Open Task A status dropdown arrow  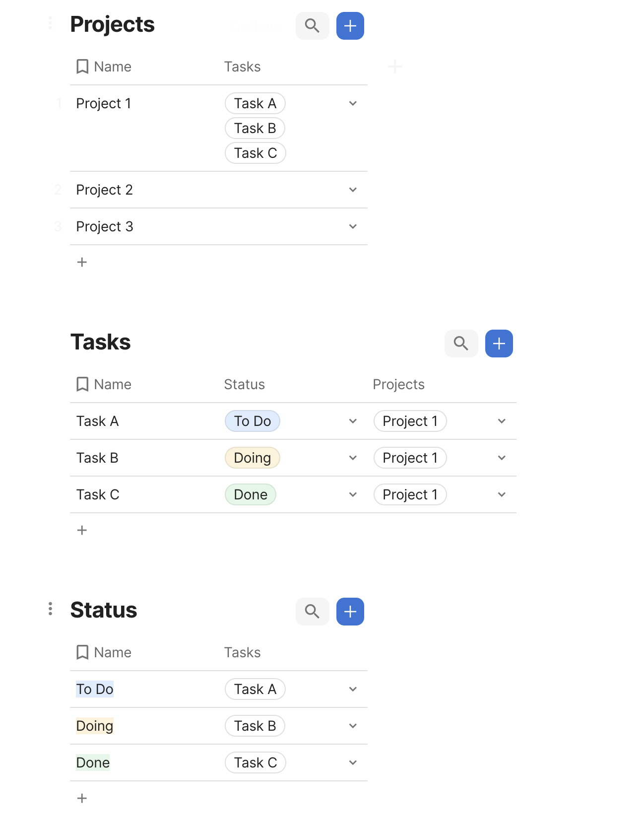point(353,421)
